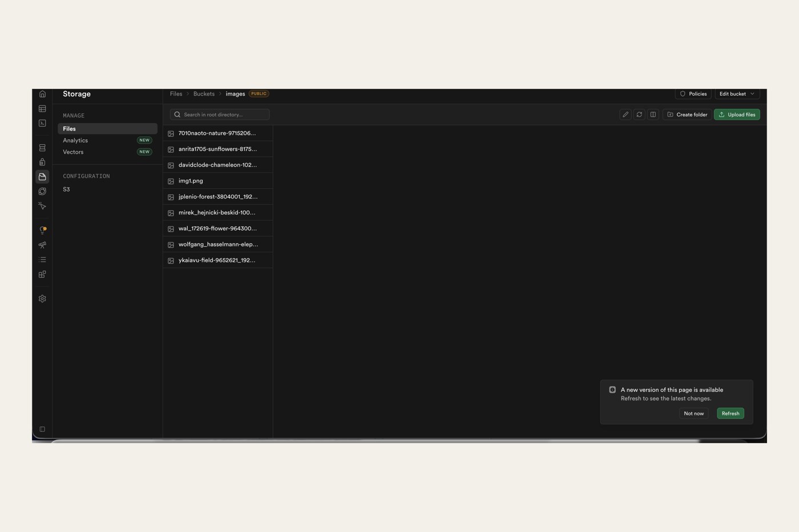Viewport: 799px width, 532px height.
Task: Open the Integrations blocks icon
Action: click(42, 274)
